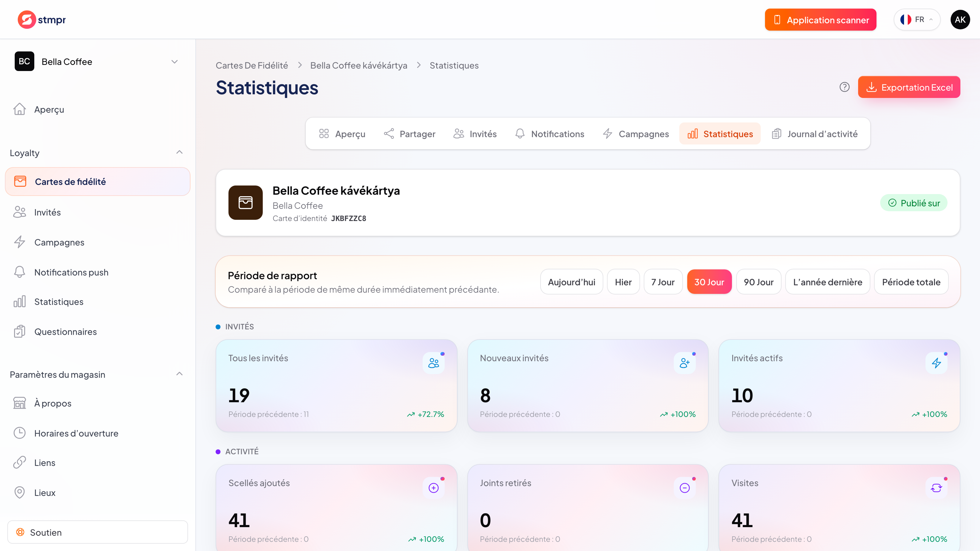This screenshot has height=551, width=980.
Task: Click the Scellés ajoutés plus icon
Action: coord(433,488)
